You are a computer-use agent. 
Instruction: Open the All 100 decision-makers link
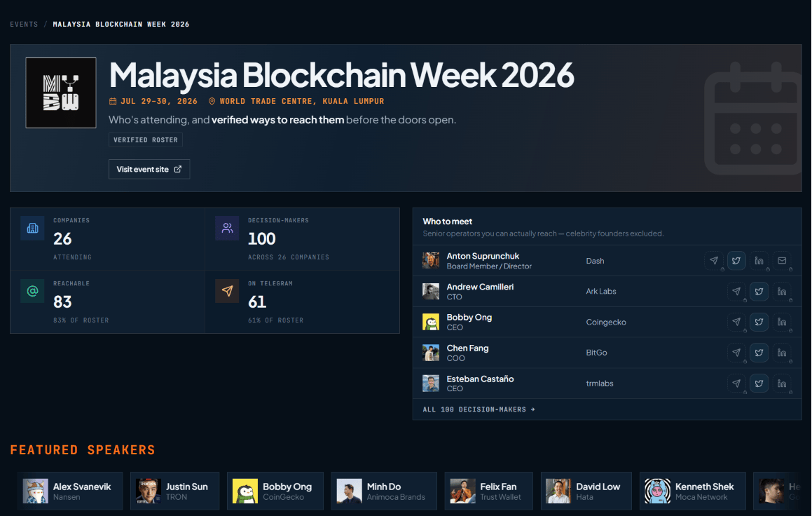coord(479,409)
